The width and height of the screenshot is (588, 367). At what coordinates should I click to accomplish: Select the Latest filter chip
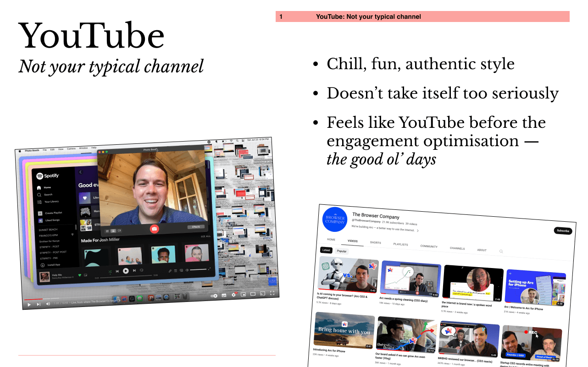tap(326, 250)
